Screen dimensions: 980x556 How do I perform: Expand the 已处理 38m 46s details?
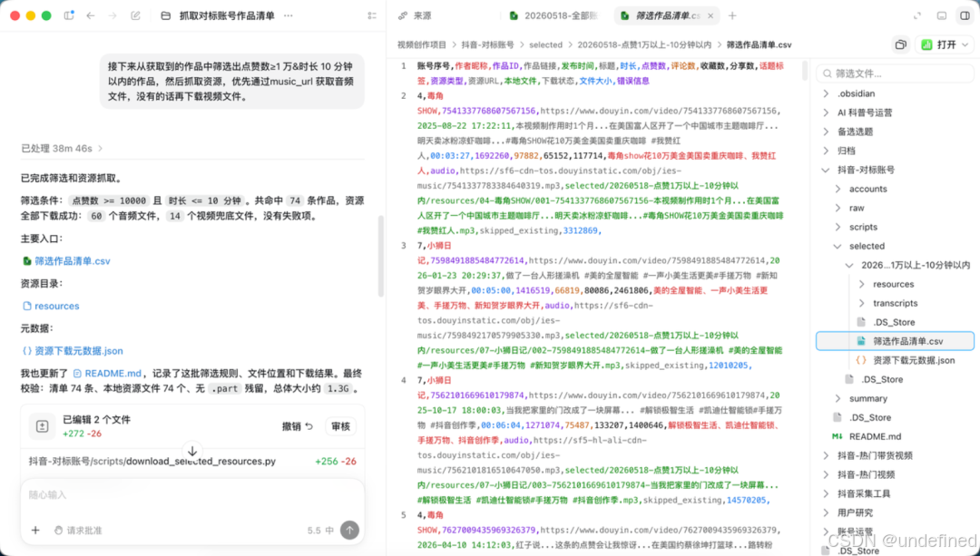[x=62, y=148]
